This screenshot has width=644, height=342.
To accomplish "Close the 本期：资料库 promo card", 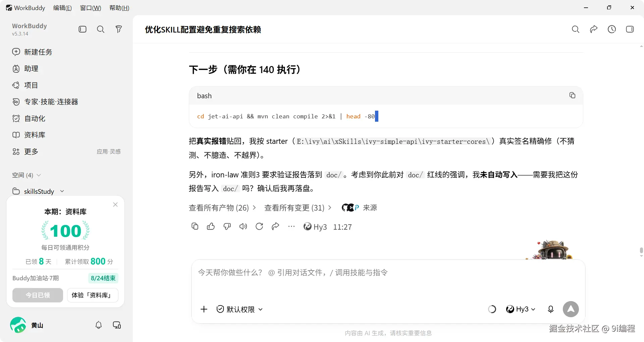I will pos(115,205).
